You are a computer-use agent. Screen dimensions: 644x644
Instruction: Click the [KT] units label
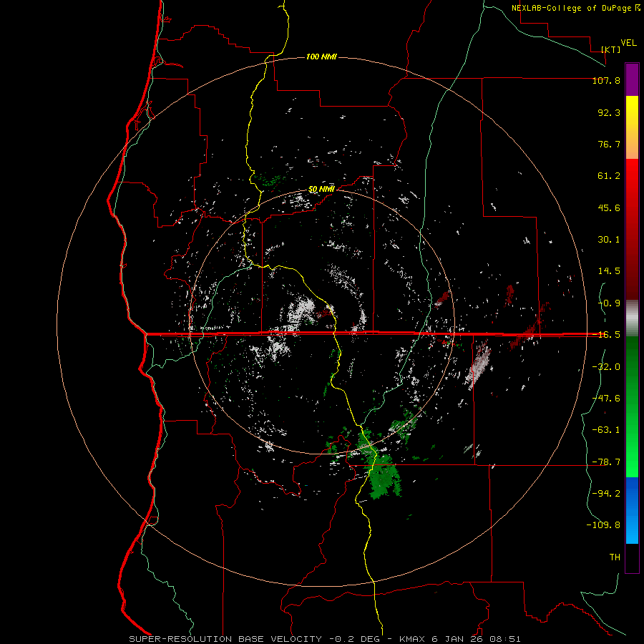tap(611, 49)
